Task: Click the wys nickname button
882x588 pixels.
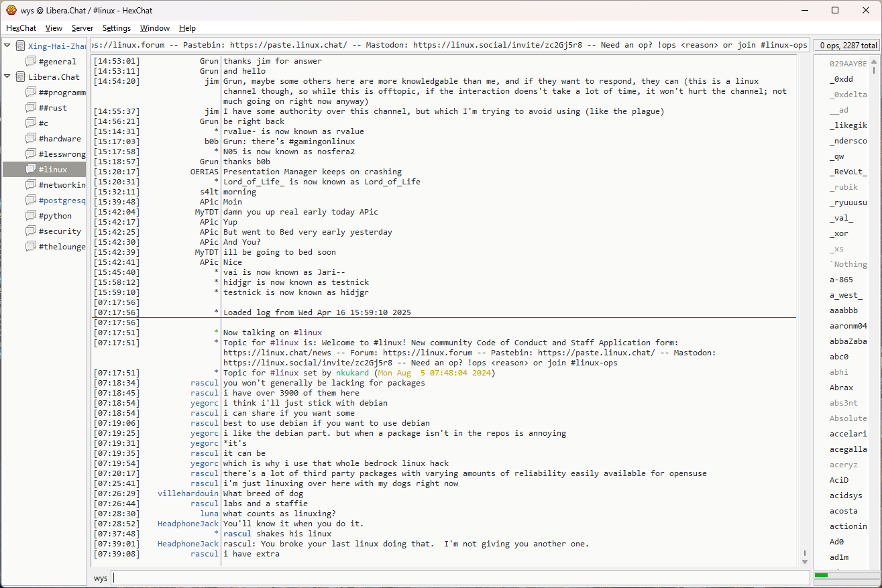Action: [x=101, y=578]
